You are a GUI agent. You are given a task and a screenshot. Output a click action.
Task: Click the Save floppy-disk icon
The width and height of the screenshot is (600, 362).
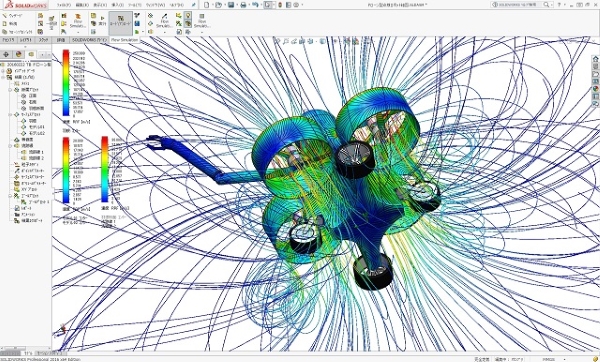coord(231,5)
